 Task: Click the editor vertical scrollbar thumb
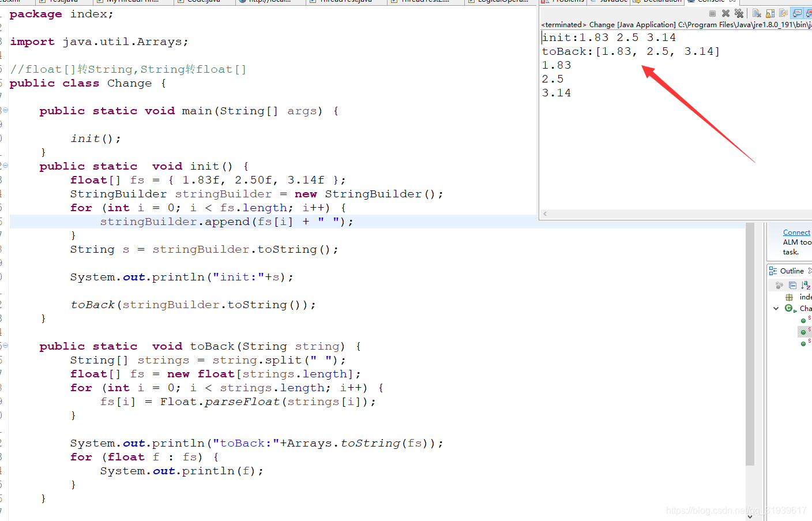(x=750, y=344)
